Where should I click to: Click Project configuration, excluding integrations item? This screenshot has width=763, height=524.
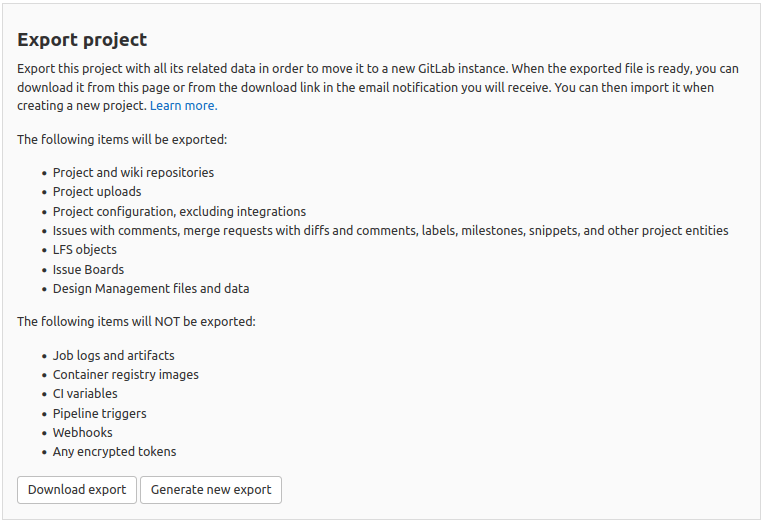(179, 211)
